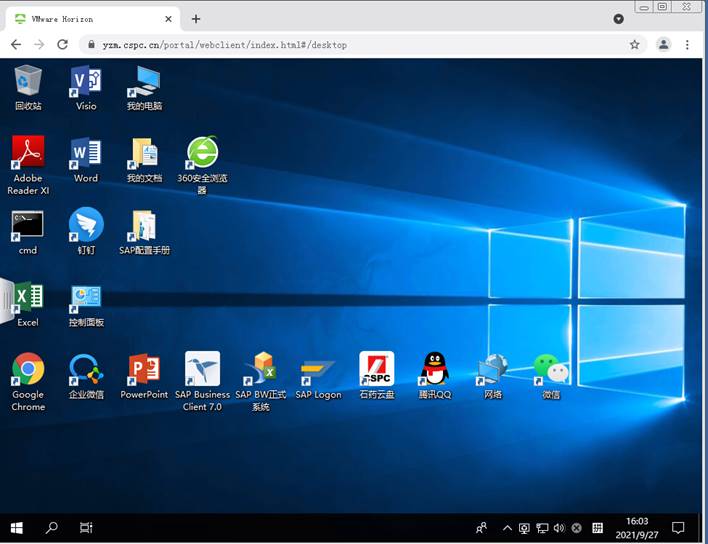
Task: Click the taskbar search magnifier
Action: (51, 528)
